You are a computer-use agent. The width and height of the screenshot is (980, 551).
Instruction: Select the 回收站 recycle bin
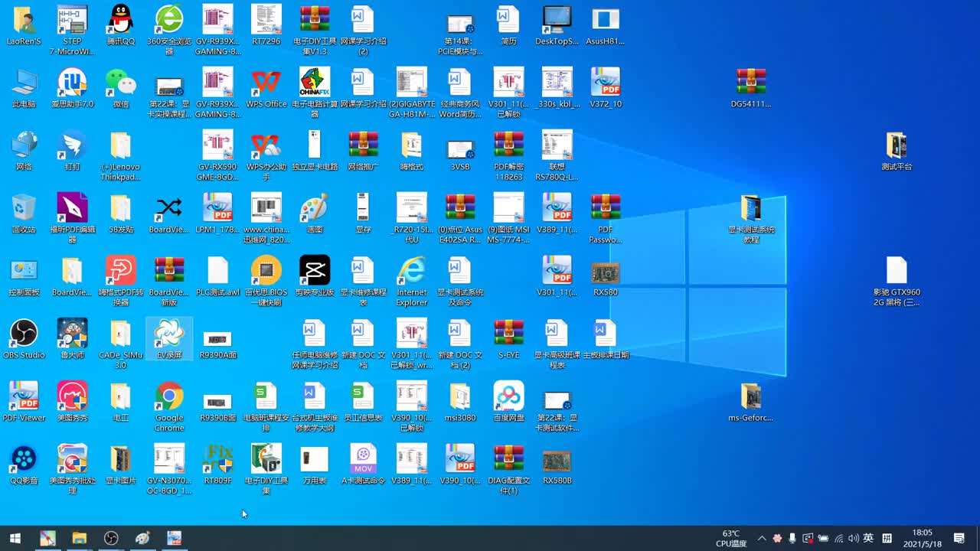click(x=24, y=214)
